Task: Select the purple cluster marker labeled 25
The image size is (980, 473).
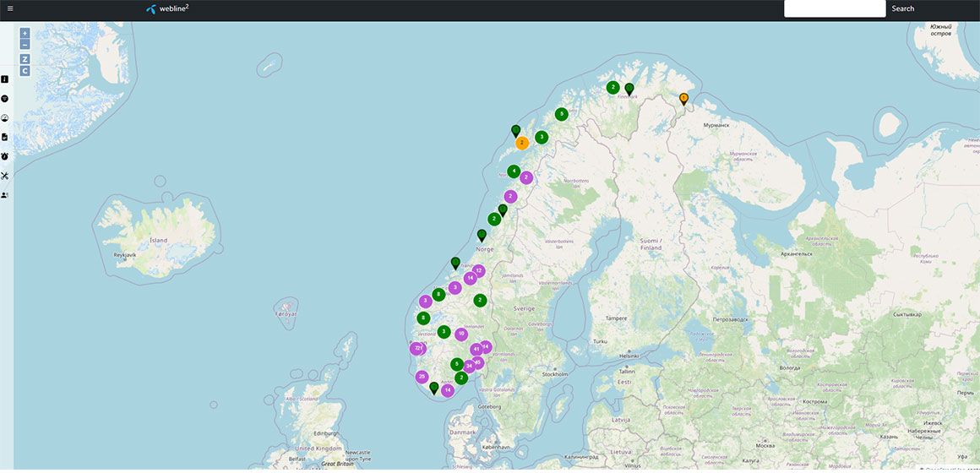Action: pyautogui.click(x=422, y=377)
